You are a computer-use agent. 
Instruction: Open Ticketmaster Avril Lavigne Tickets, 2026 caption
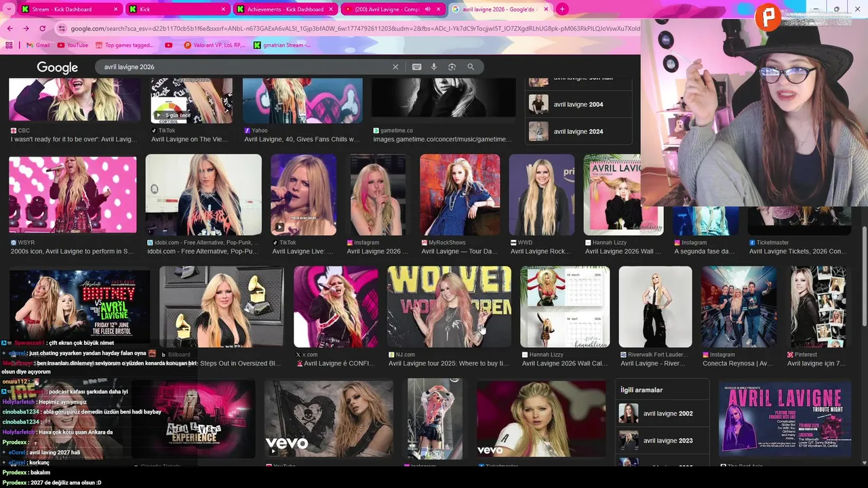pos(797,251)
